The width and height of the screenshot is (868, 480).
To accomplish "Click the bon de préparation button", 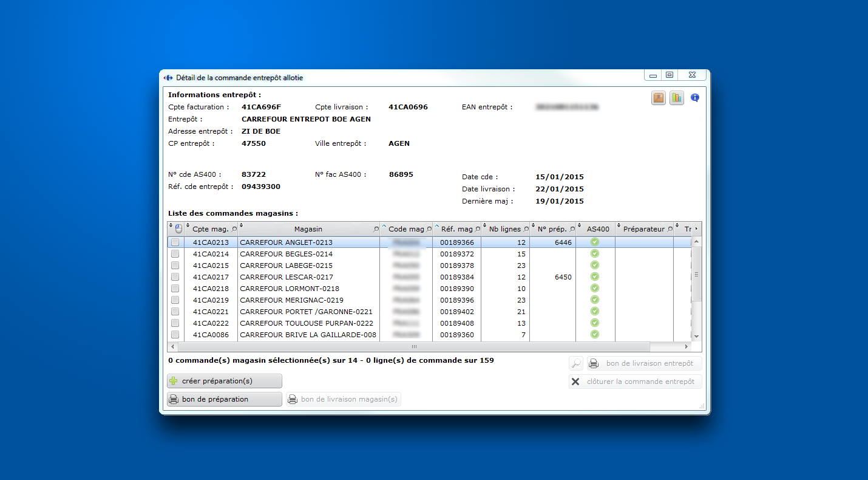I will click(x=225, y=399).
